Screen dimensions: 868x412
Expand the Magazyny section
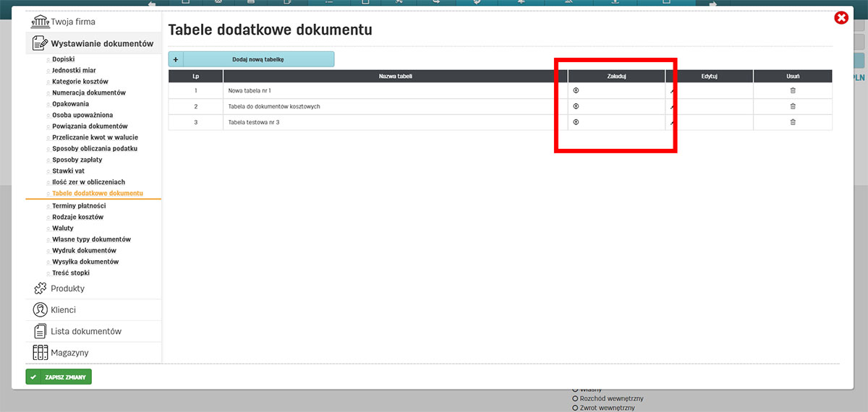tap(69, 353)
